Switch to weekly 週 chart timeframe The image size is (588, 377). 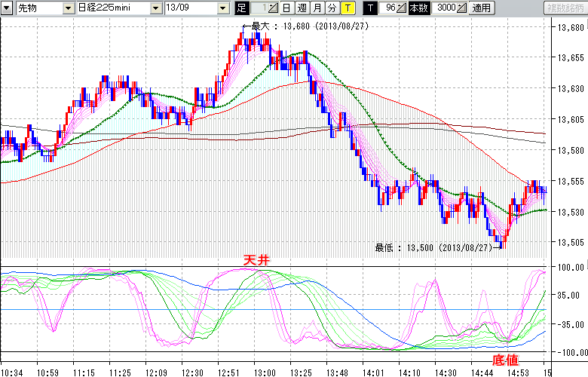click(x=302, y=8)
